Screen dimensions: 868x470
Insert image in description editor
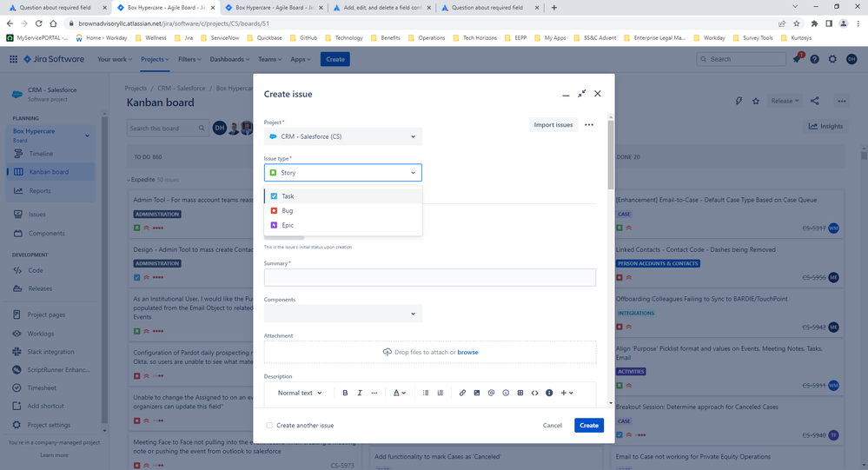(x=477, y=393)
